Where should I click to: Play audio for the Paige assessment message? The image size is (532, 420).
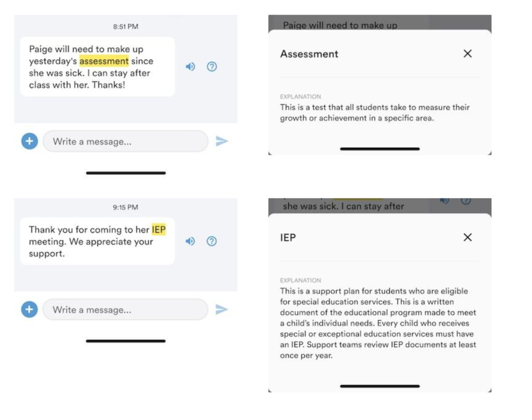tap(191, 66)
